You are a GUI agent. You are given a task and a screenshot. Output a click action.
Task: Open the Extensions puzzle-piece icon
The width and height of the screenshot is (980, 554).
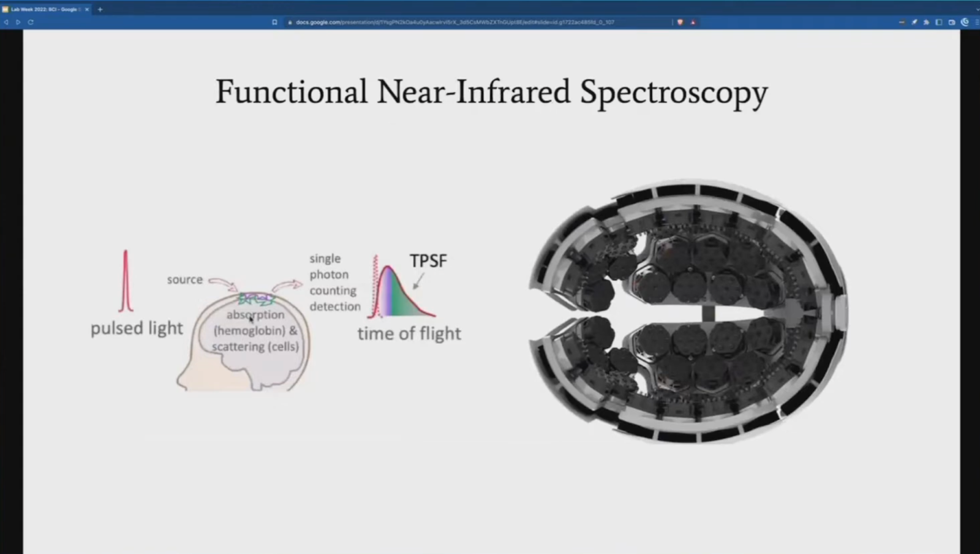pos(926,22)
